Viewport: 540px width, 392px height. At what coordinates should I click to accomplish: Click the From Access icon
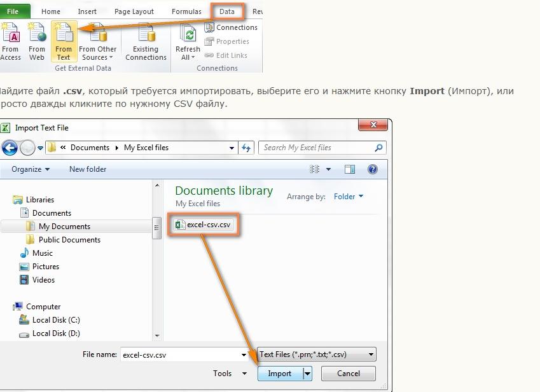(10, 41)
